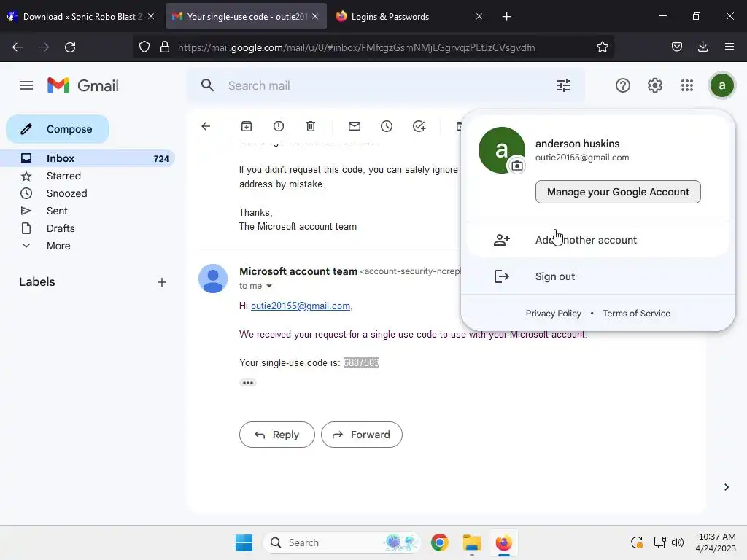
Task: Sign out of Google account
Action: 598,276
